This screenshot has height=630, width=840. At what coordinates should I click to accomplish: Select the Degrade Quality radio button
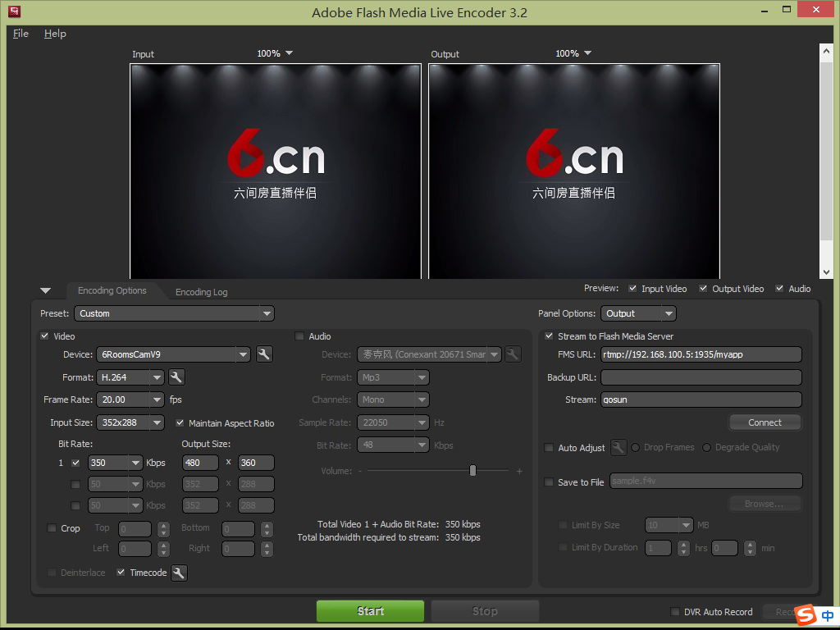706,447
